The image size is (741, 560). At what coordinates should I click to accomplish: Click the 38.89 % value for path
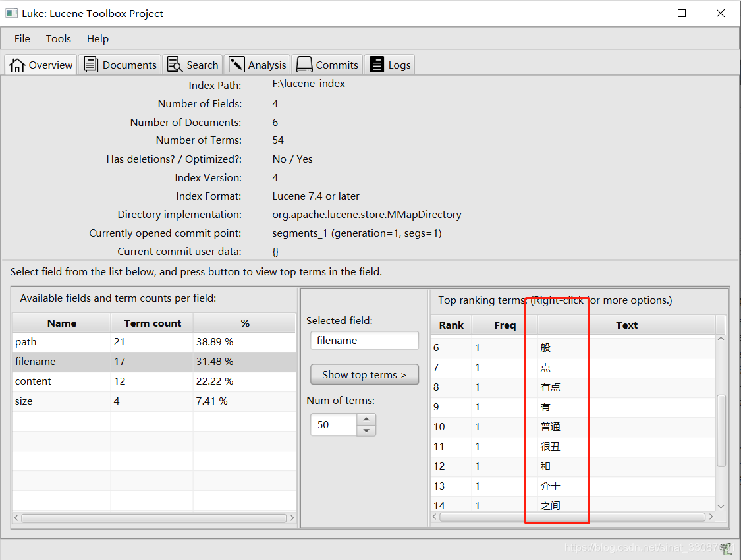215,342
